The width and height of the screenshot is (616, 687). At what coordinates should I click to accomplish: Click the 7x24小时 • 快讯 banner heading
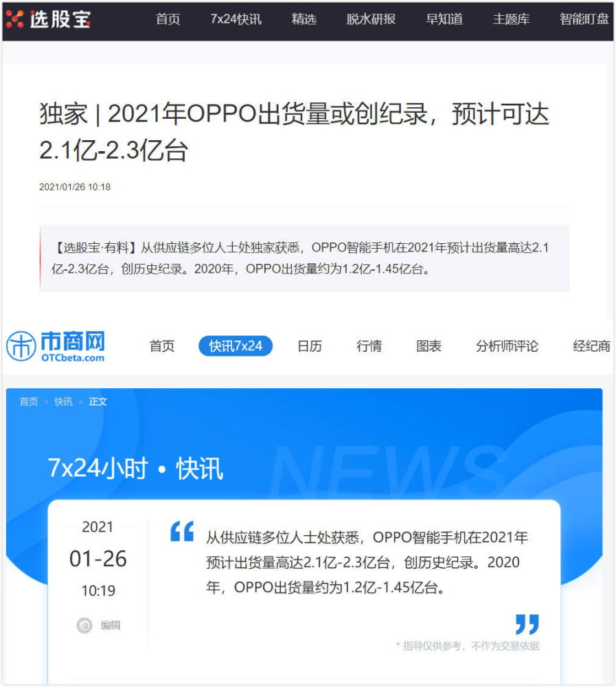point(135,469)
